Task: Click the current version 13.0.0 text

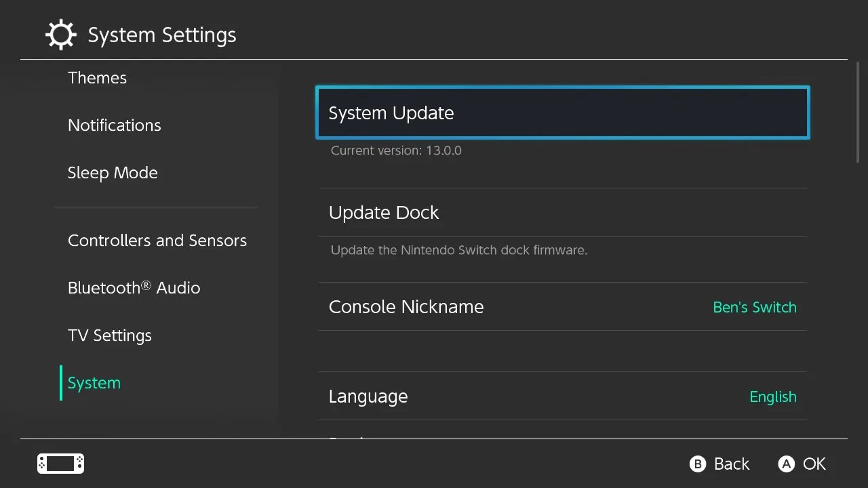Action: pos(396,150)
